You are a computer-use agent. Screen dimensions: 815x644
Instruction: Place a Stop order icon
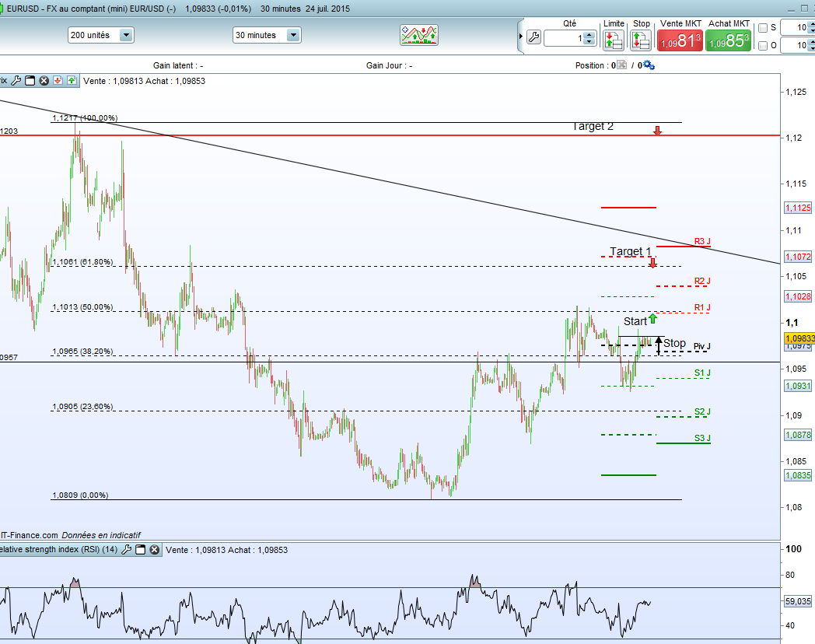pyautogui.click(x=641, y=40)
